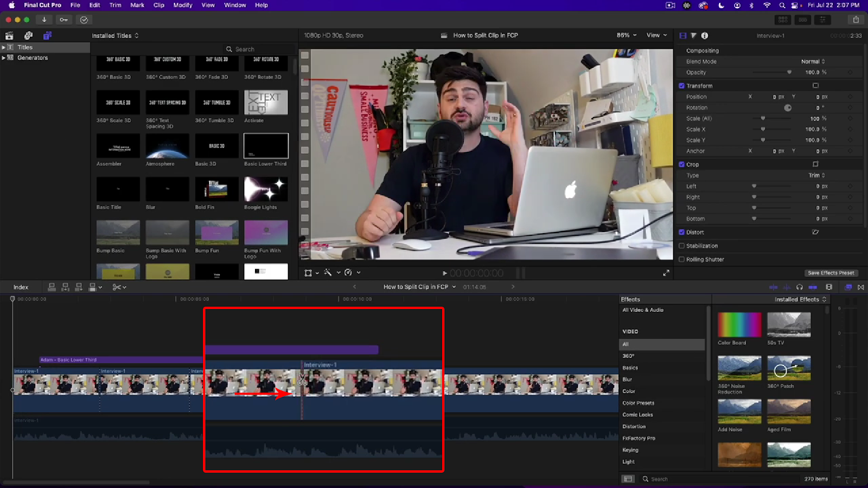Uncheck the Crop checkbox

click(682, 164)
